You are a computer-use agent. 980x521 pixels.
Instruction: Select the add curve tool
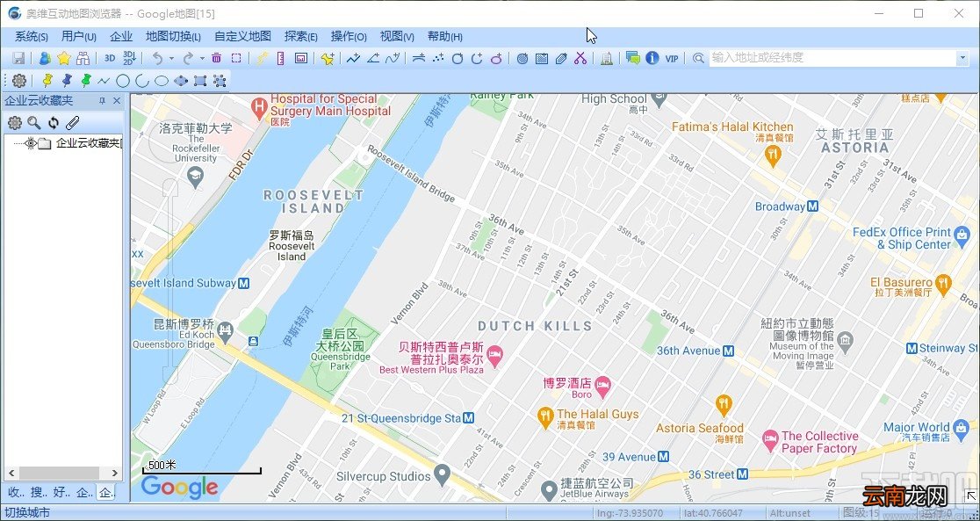coord(393,58)
